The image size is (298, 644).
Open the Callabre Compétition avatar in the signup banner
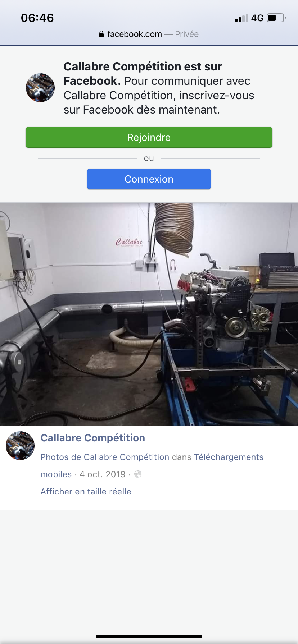pos(40,88)
